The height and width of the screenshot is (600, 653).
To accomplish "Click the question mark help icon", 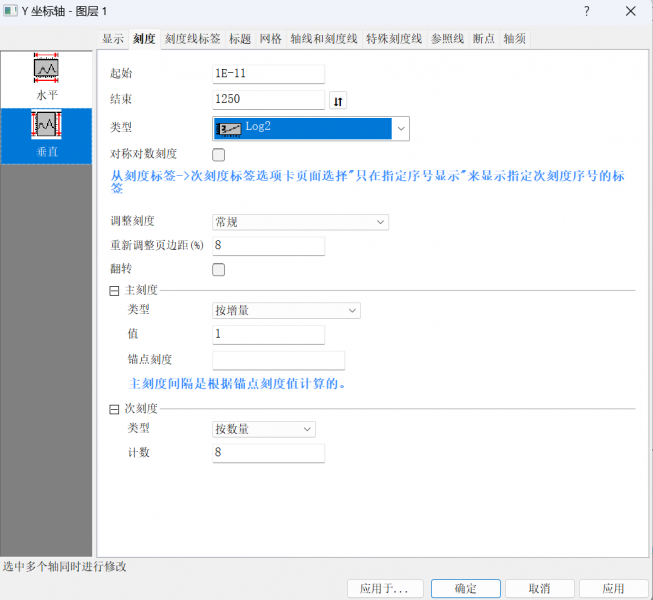I will (x=586, y=11).
